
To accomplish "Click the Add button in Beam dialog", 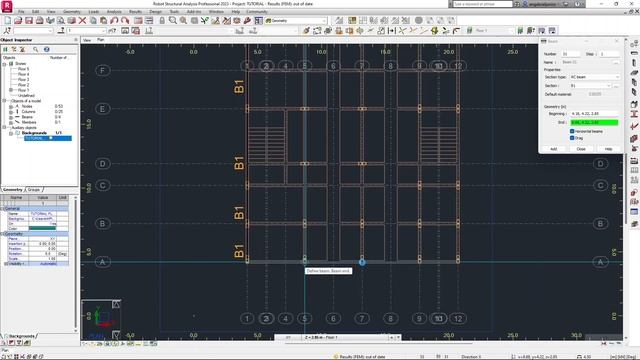I will click(553, 149).
